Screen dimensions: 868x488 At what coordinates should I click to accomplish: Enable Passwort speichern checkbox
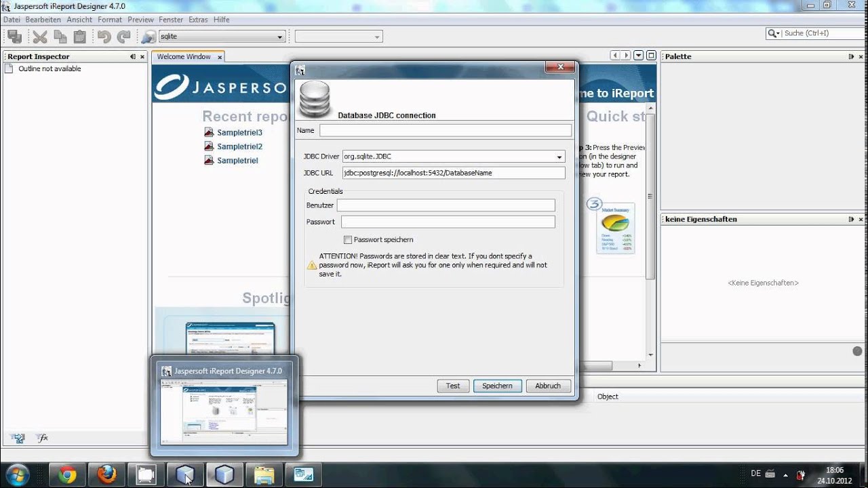348,240
